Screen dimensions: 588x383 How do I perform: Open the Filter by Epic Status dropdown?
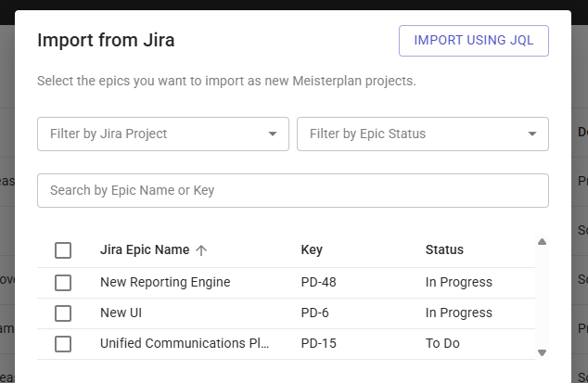pyautogui.click(x=423, y=134)
